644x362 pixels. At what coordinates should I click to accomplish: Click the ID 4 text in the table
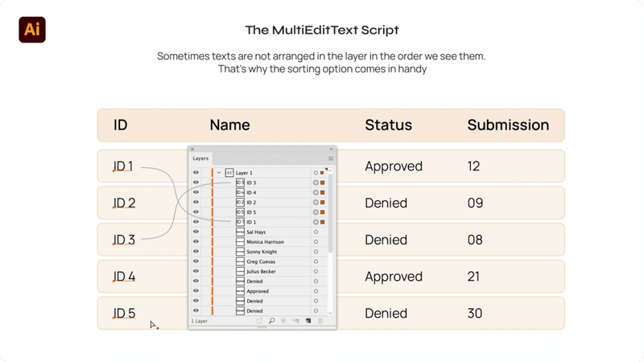[124, 277]
